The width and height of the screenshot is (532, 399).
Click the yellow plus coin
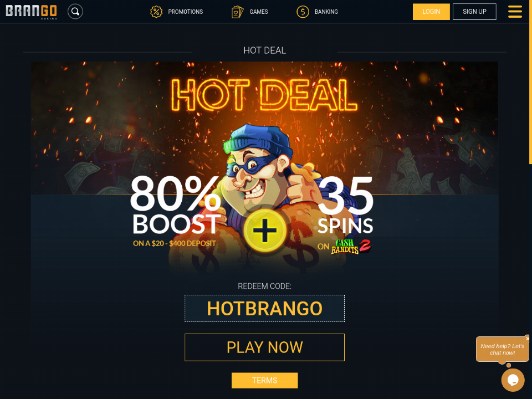(265, 231)
